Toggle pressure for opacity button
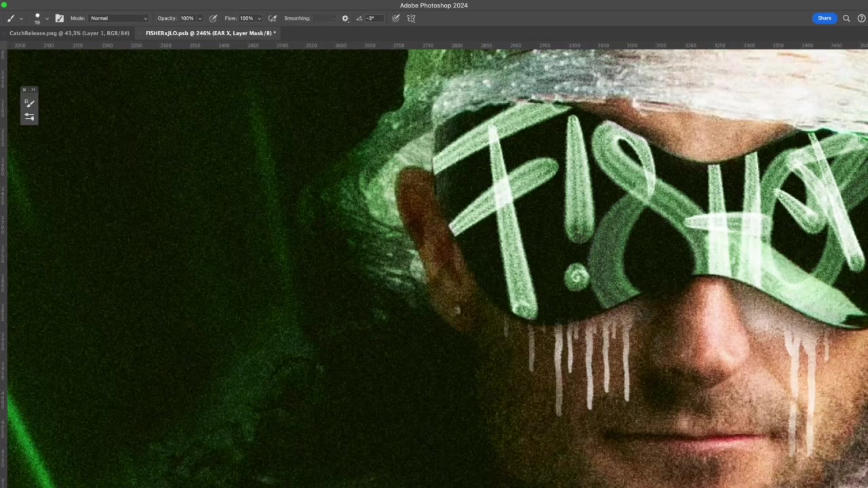This screenshot has width=868, height=488. coord(213,18)
